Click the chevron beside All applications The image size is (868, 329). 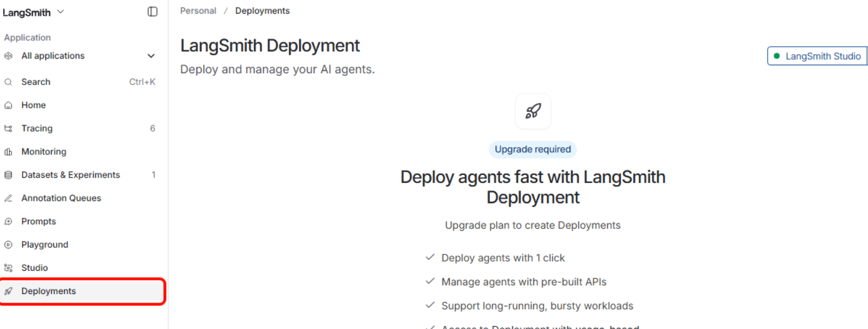click(x=151, y=56)
